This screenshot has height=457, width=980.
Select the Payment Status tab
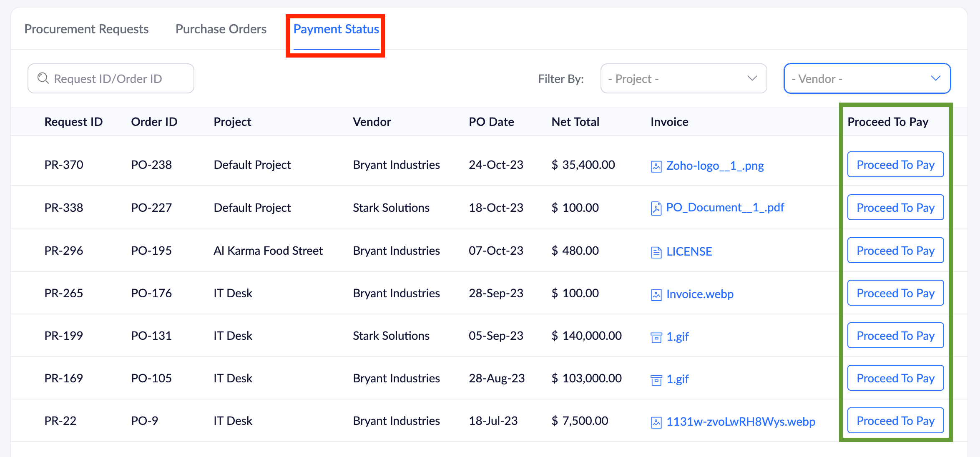pos(336,29)
